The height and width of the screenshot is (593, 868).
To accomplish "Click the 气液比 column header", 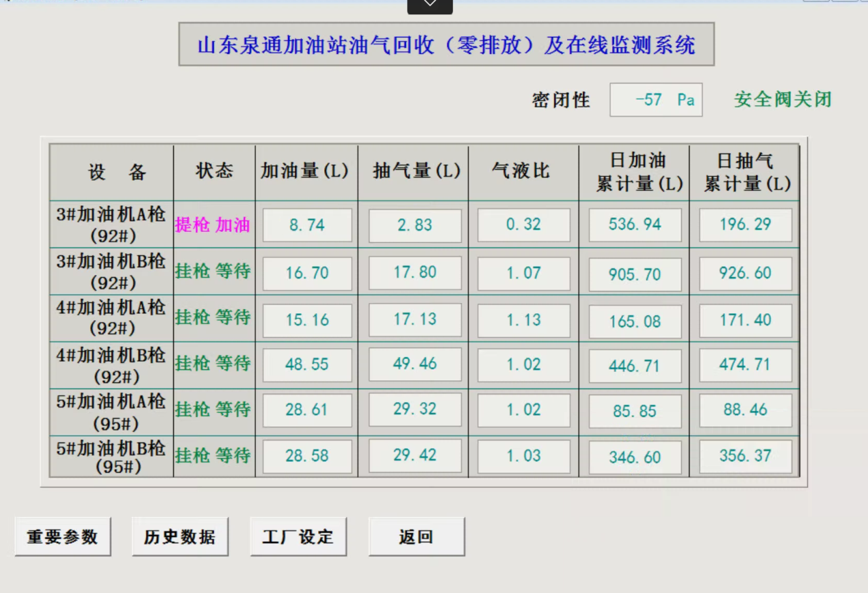I will pos(523,171).
